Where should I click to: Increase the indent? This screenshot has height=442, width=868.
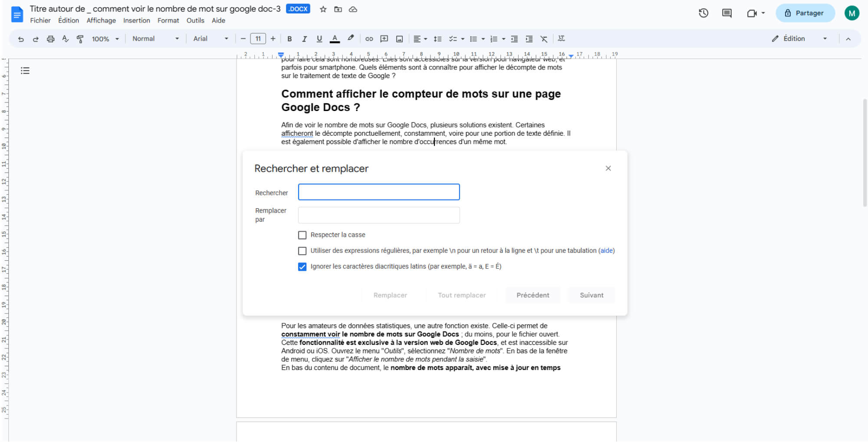(529, 39)
